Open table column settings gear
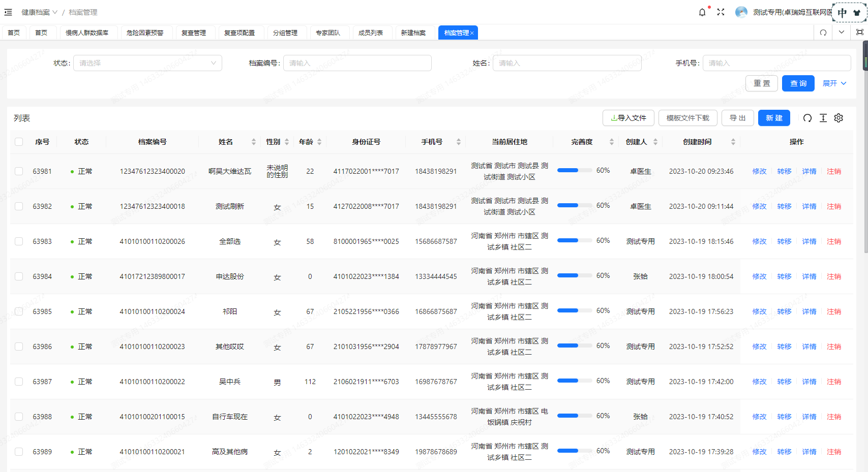868x472 pixels. pos(839,118)
